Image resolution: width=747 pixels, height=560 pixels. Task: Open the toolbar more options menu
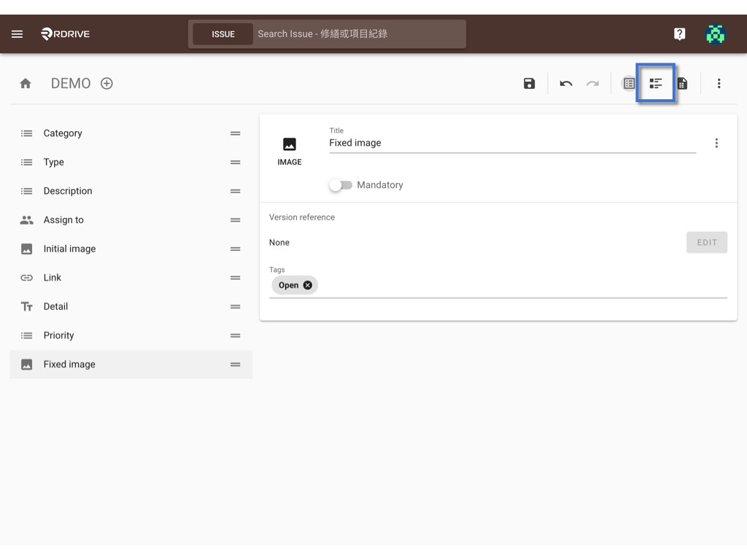click(719, 84)
